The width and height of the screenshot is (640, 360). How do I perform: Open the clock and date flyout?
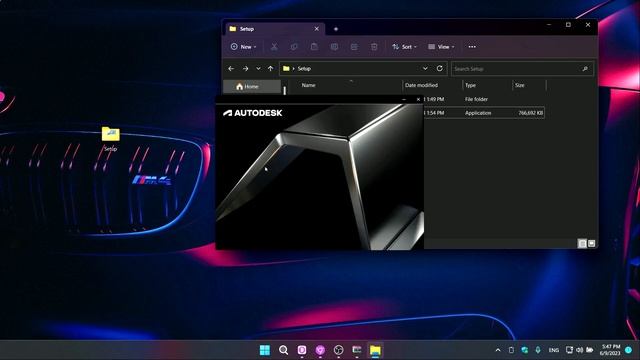610,350
